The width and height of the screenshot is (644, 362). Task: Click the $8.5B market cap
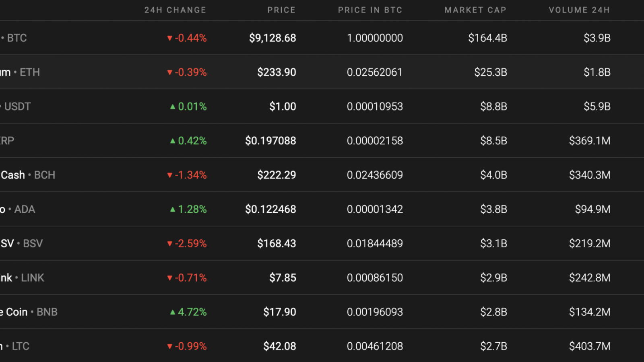pos(493,140)
